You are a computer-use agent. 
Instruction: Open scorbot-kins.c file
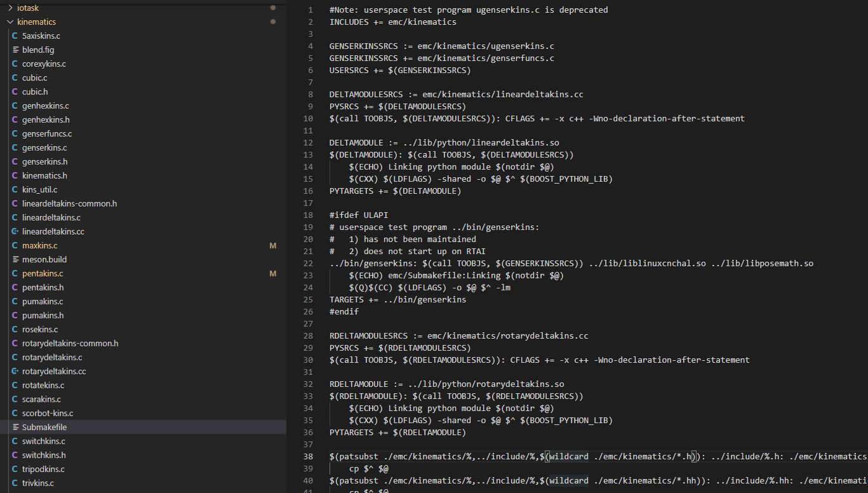(48, 413)
